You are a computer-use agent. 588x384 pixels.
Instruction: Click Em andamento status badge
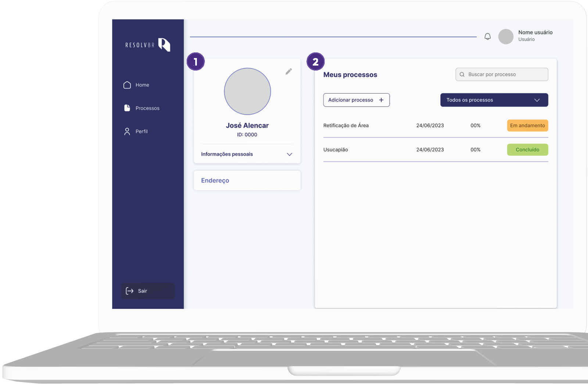[527, 125]
